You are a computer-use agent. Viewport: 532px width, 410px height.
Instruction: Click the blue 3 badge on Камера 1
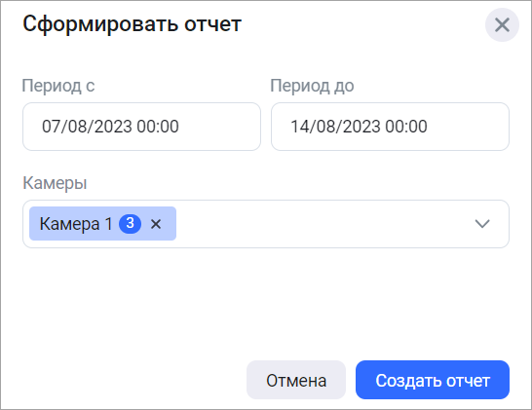[130, 223]
